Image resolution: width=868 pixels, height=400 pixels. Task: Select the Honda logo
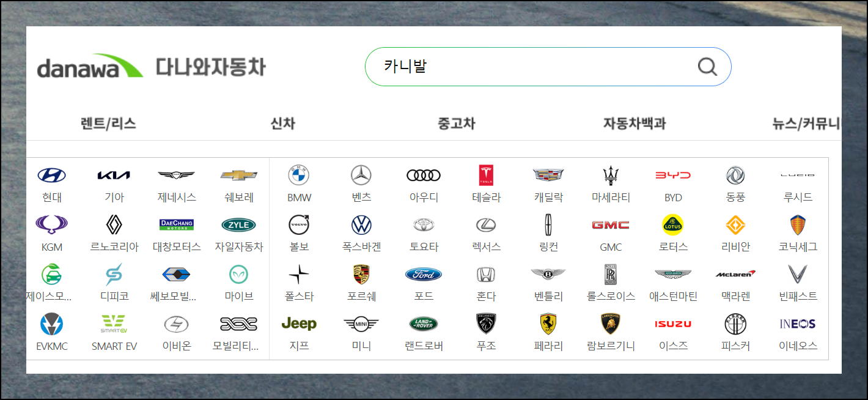(x=486, y=275)
